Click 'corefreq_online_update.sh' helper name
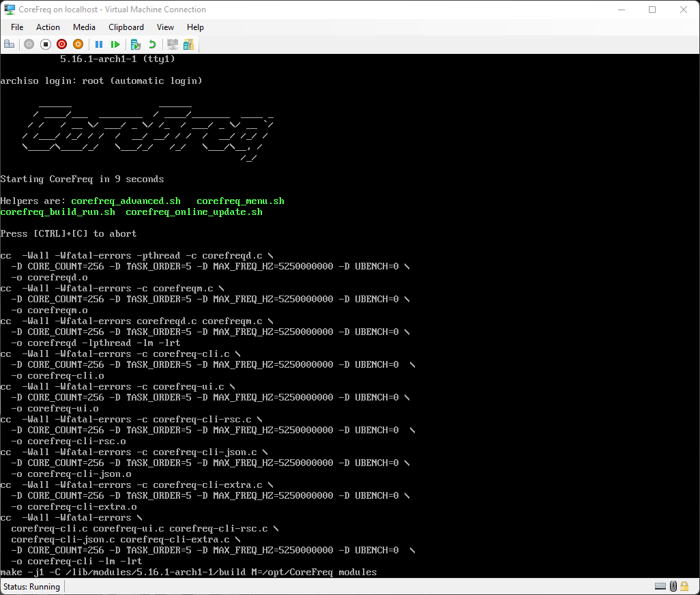700x595 pixels. coord(194,212)
